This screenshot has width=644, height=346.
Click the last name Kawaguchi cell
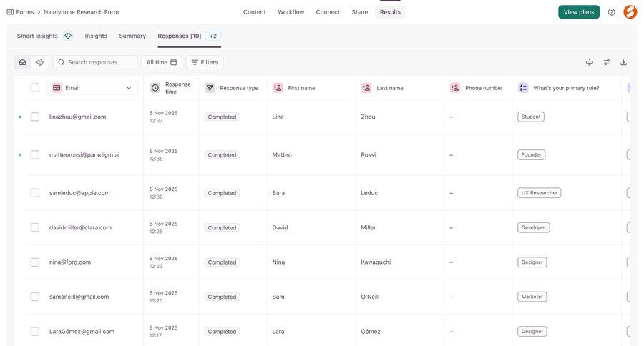(x=376, y=262)
